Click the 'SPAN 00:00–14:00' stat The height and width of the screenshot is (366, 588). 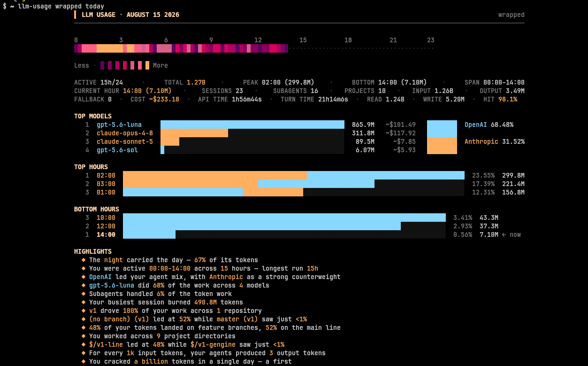(x=495, y=82)
